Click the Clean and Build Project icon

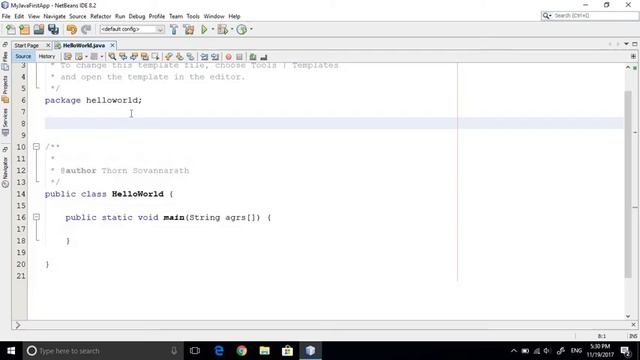pos(189,29)
